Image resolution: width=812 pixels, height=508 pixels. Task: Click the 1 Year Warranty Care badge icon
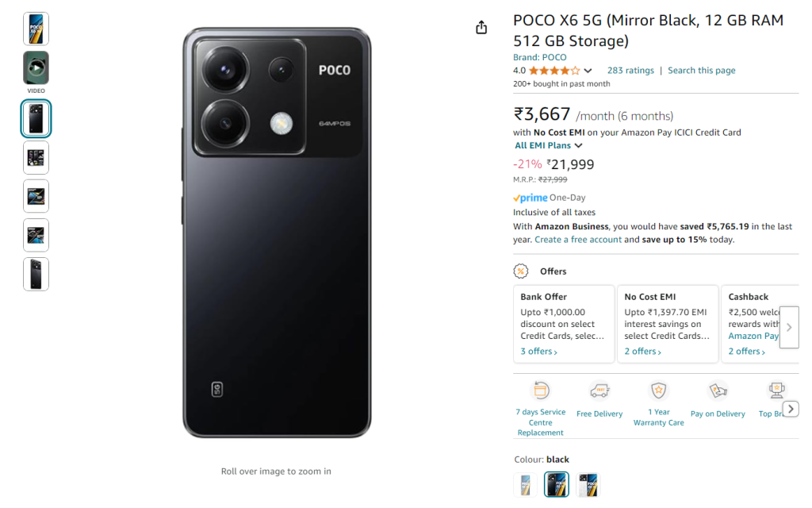point(658,391)
